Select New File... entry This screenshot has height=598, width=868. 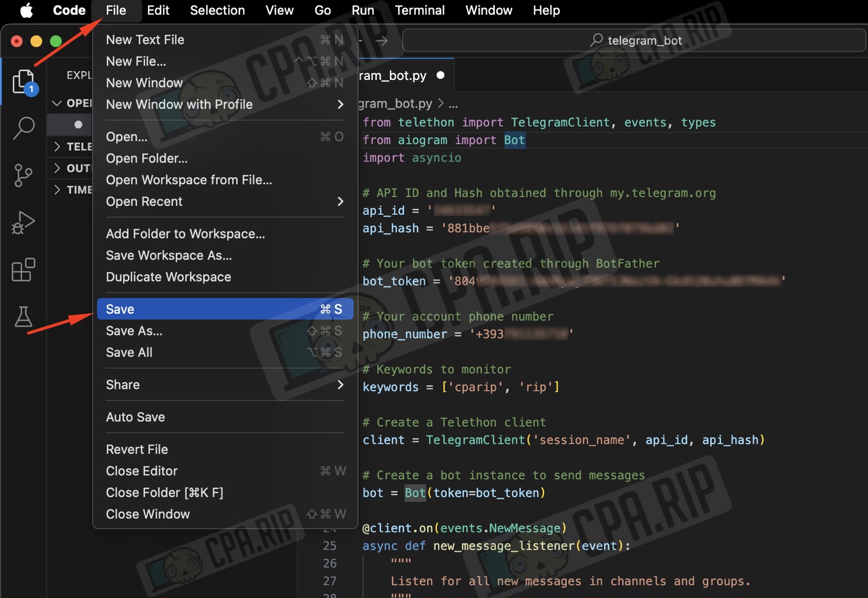click(x=225, y=61)
